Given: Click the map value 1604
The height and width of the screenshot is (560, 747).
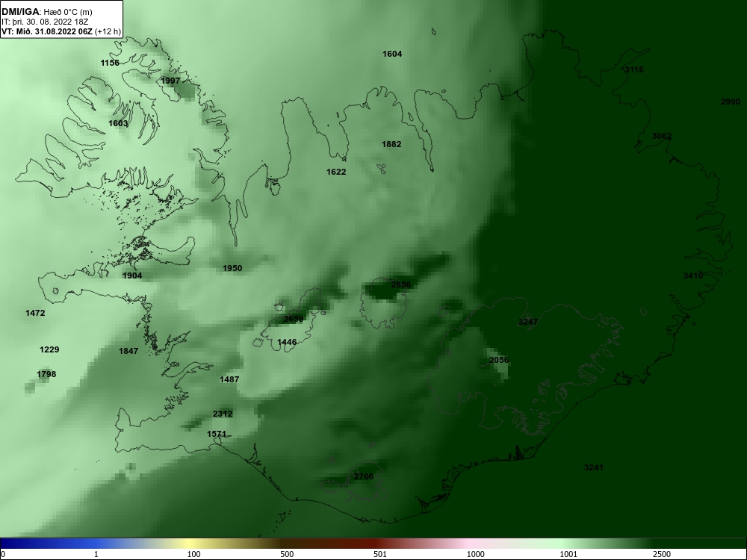Looking at the screenshot, I should point(392,54).
